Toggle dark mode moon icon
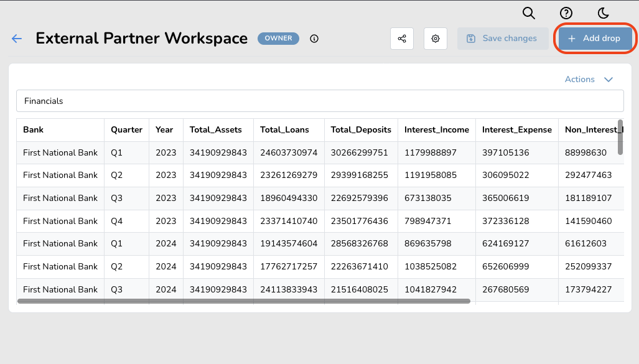The image size is (639, 364). (x=603, y=13)
